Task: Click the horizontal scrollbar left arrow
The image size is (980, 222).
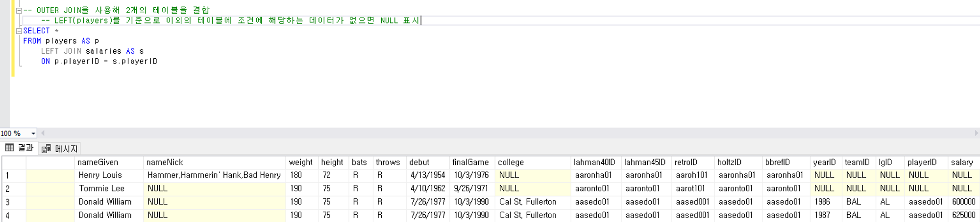Action: click(43, 133)
